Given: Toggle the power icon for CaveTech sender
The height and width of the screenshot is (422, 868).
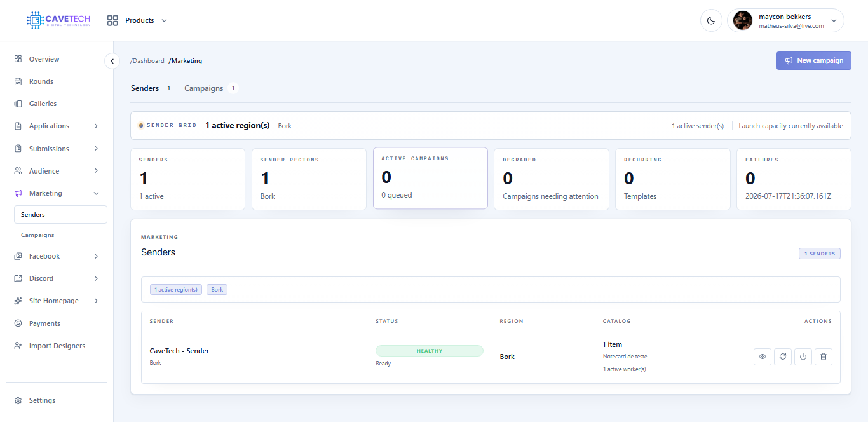Looking at the screenshot, I should click(x=803, y=357).
